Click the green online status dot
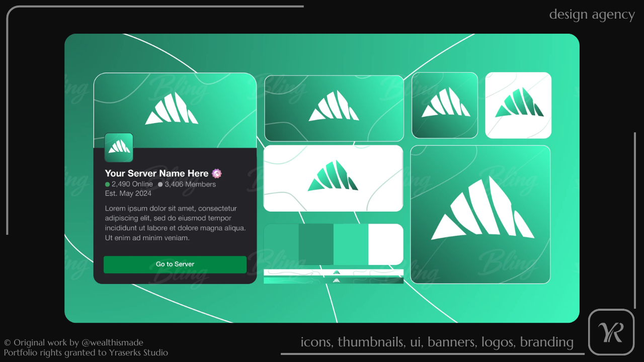The width and height of the screenshot is (644, 362). (x=107, y=185)
